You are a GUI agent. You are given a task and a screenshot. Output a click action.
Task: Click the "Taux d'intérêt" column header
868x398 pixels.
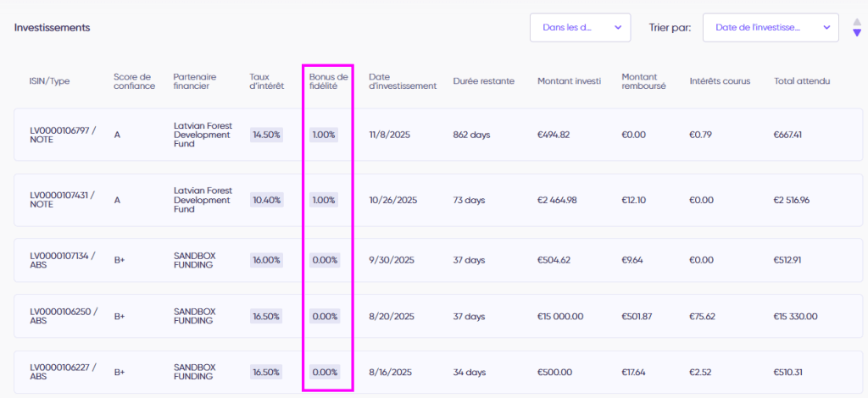pyautogui.click(x=267, y=81)
